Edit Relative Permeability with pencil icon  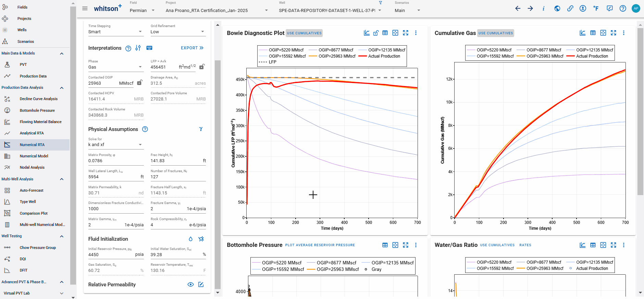tap(201, 285)
